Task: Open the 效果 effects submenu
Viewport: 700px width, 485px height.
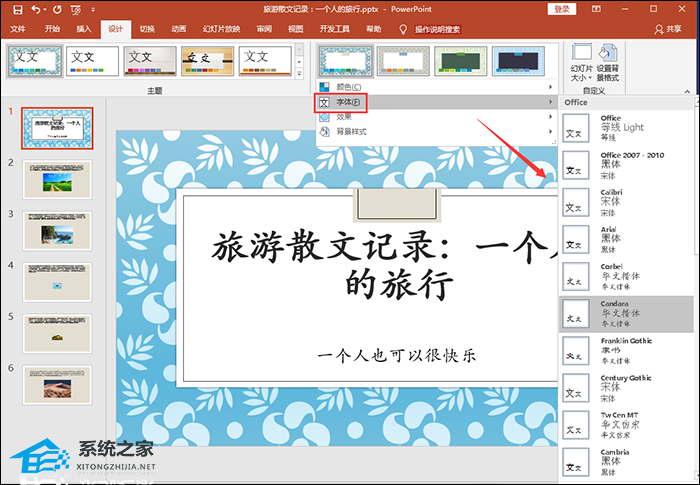Action: [x=437, y=117]
